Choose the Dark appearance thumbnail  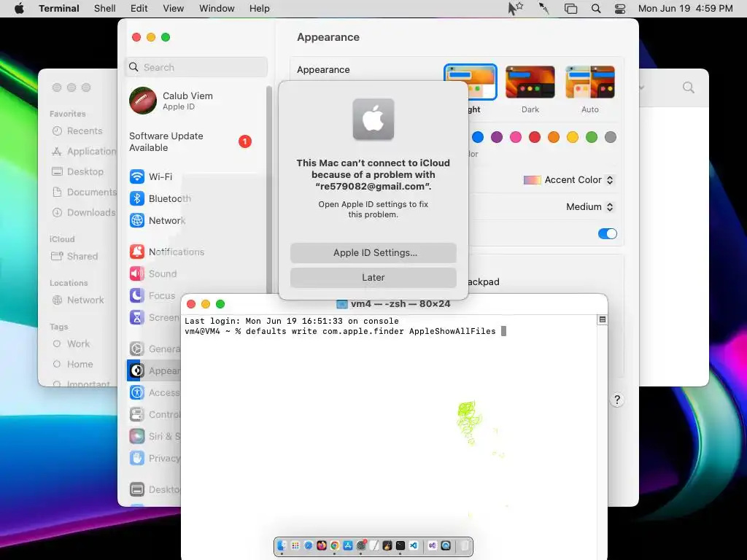(530, 82)
